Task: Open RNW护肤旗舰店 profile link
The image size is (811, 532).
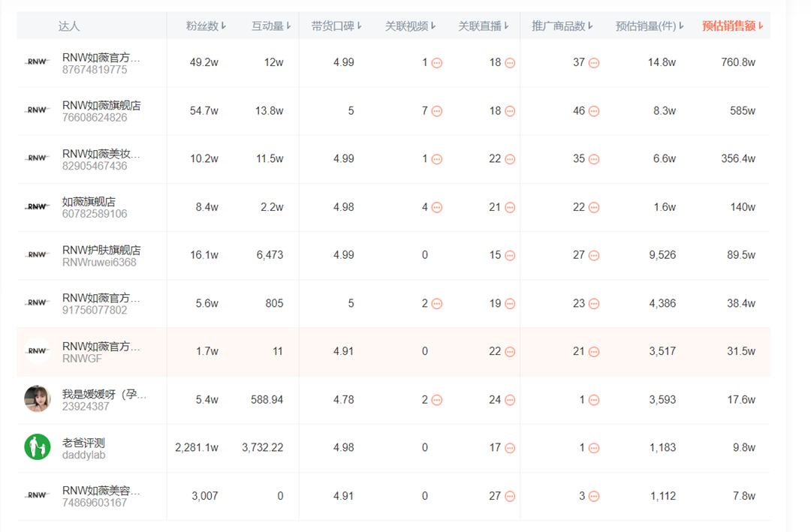Action: 101,250
